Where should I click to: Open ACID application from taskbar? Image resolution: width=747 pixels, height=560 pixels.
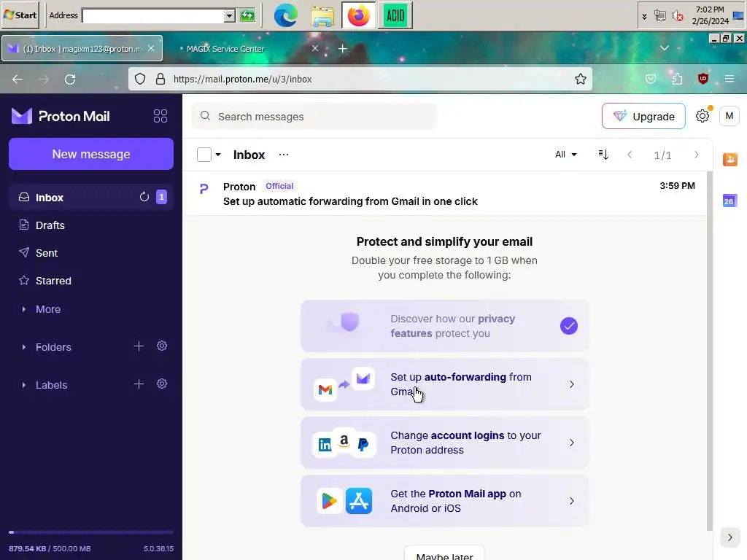[x=395, y=15]
